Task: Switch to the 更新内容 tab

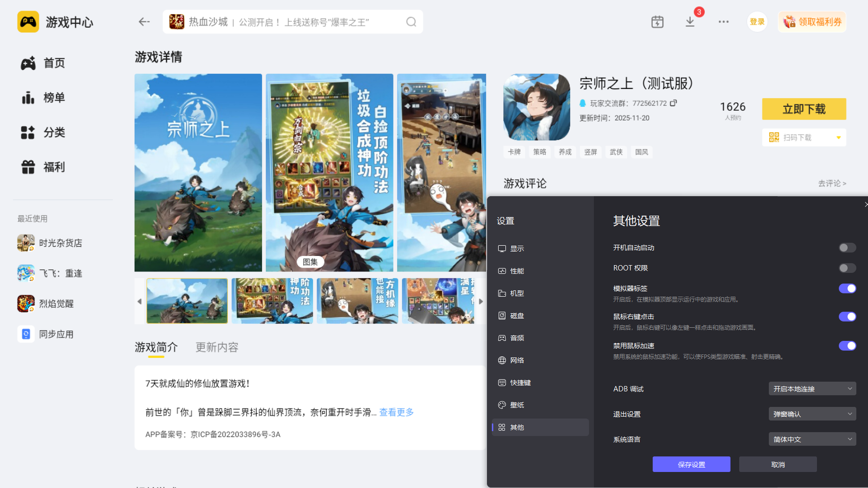Action: tap(216, 347)
